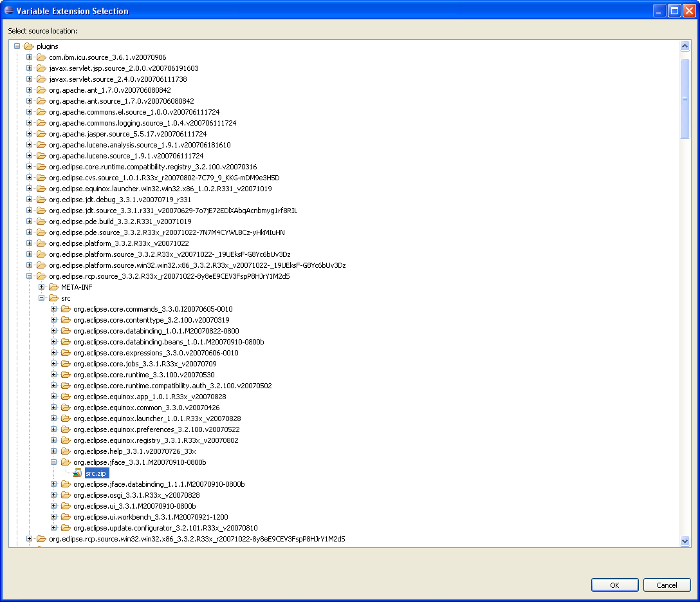The width and height of the screenshot is (700, 602).
Task: Close the Variable Extension Selection dialog
Action: pyautogui.click(x=689, y=10)
